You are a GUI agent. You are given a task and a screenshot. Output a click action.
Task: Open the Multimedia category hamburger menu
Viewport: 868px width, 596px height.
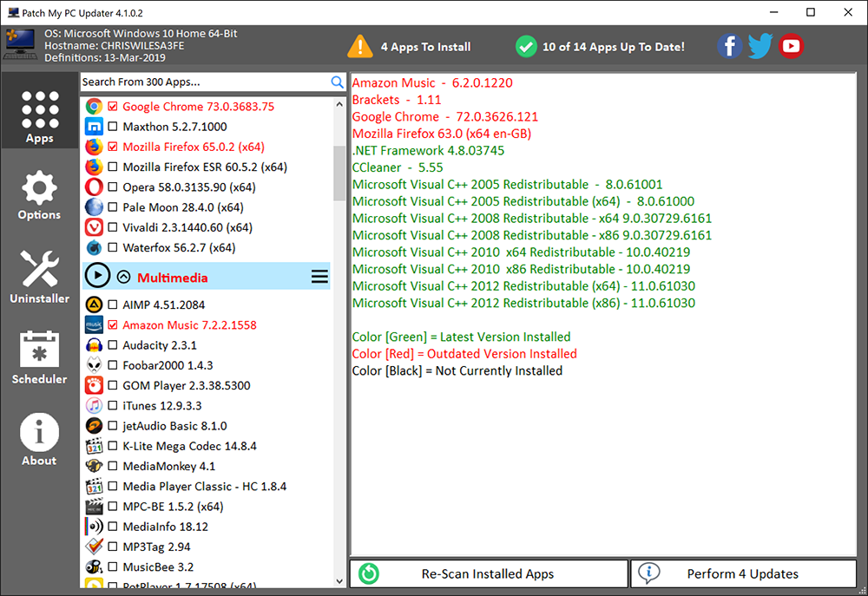coord(319,276)
